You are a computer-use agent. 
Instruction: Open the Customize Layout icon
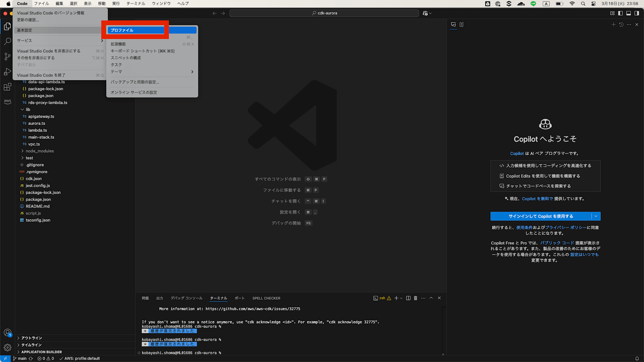click(612, 13)
